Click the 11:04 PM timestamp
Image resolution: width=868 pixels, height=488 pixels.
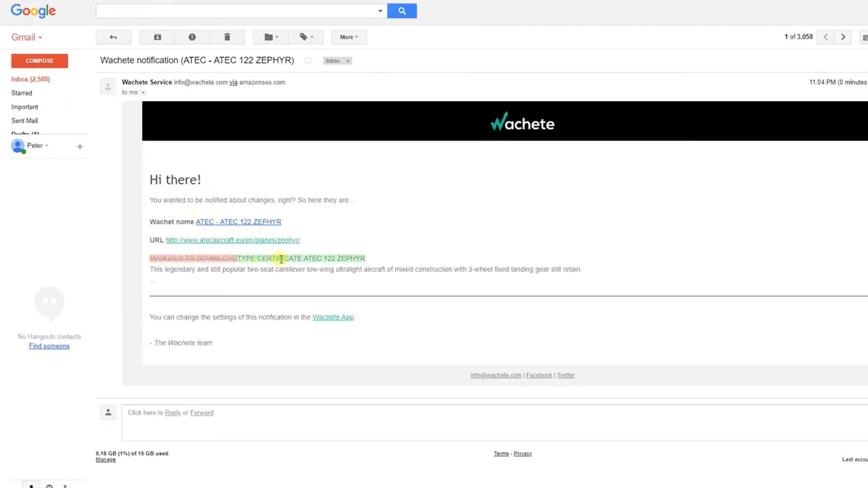(822, 83)
